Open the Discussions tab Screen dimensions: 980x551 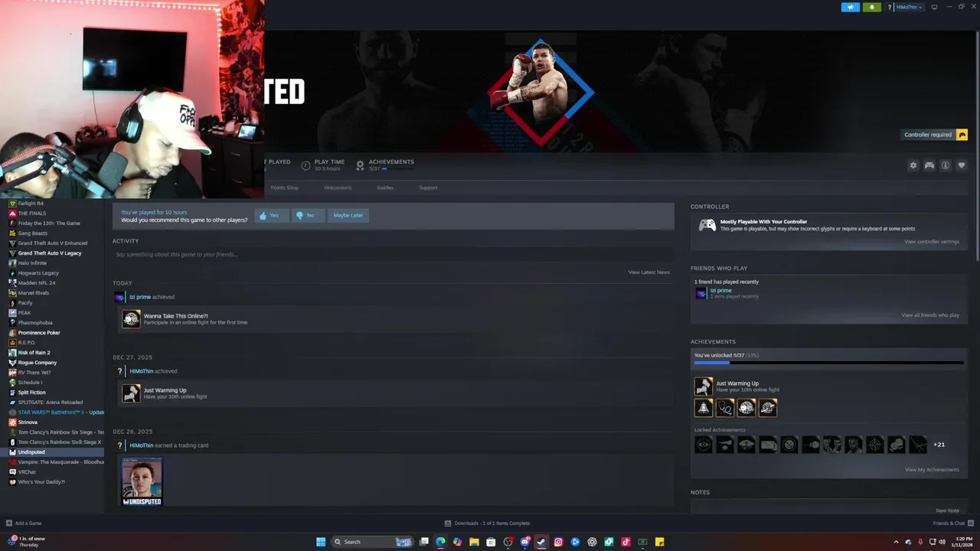click(338, 187)
